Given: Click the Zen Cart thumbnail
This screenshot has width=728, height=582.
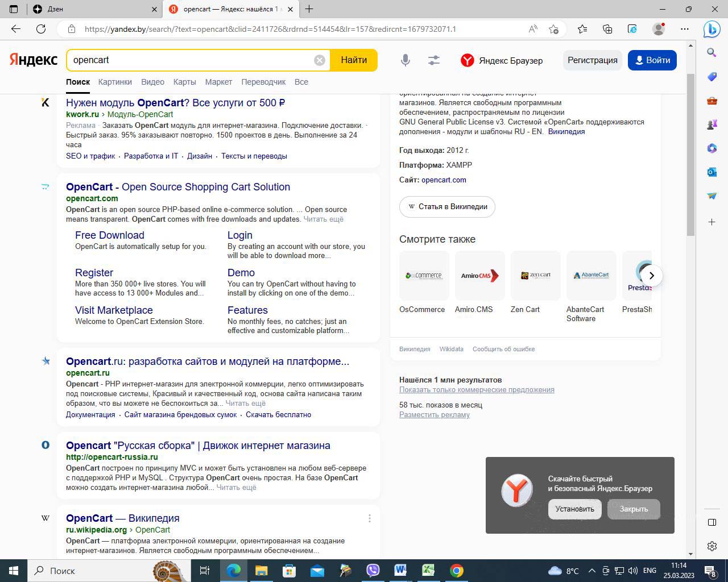Looking at the screenshot, I should (536, 276).
